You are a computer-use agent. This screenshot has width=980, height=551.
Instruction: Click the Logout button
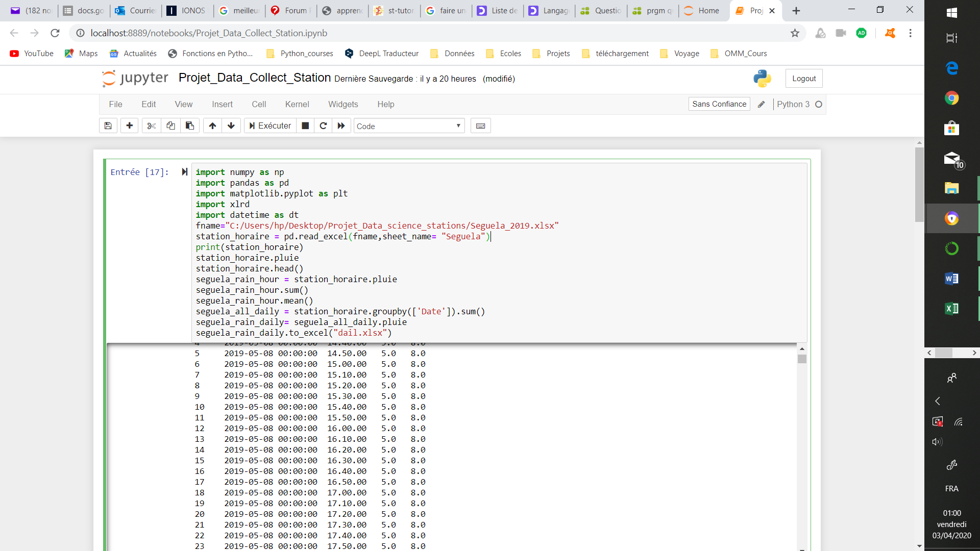(x=803, y=78)
